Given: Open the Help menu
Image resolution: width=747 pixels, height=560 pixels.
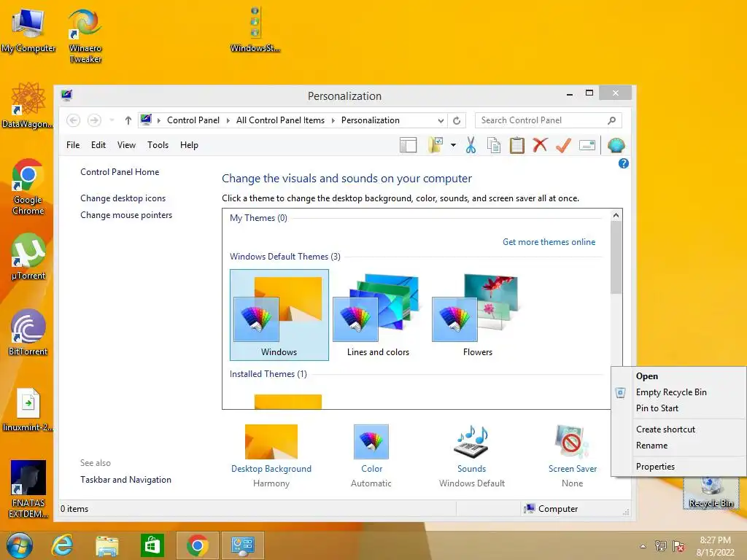Looking at the screenshot, I should point(189,145).
